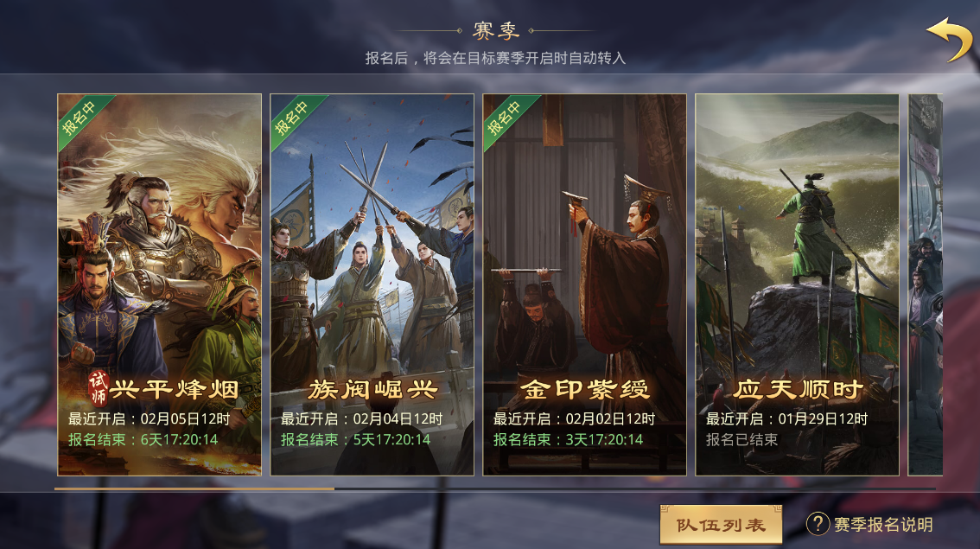980x549 pixels.
Task: Select the 族阀崛兴 season card
Action: tap(372, 284)
